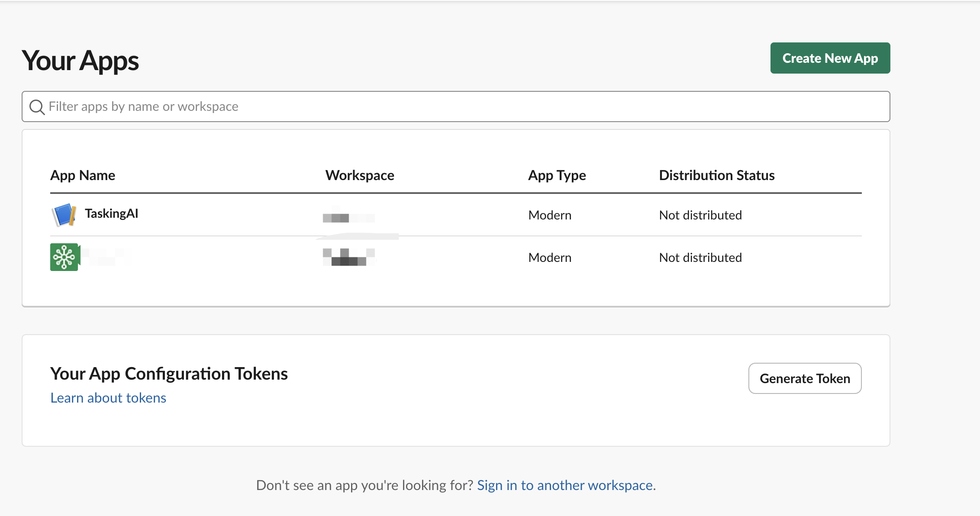980x516 pixels.
Task: Click the Generate Token button
Action: [x=805, y=379]
